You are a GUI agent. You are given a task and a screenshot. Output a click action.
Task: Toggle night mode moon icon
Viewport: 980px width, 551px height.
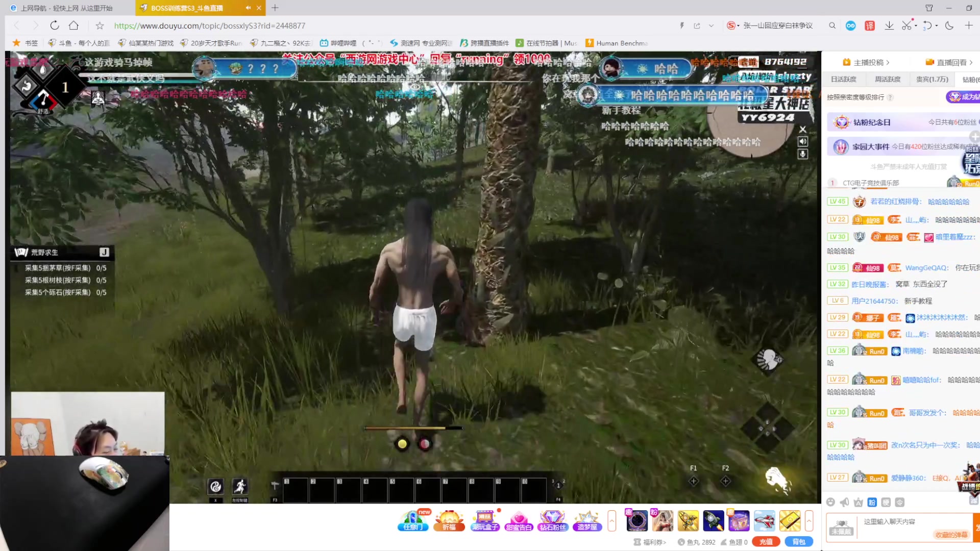949,26
